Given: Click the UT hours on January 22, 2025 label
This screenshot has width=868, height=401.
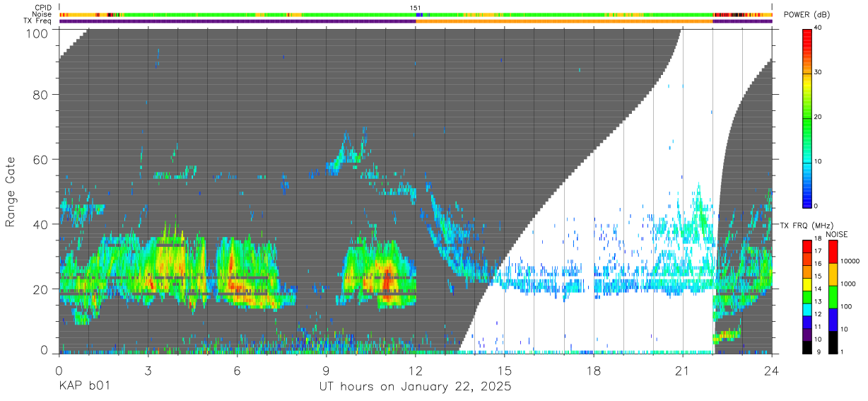Looking at the screenshot, I should click(416, 387).
